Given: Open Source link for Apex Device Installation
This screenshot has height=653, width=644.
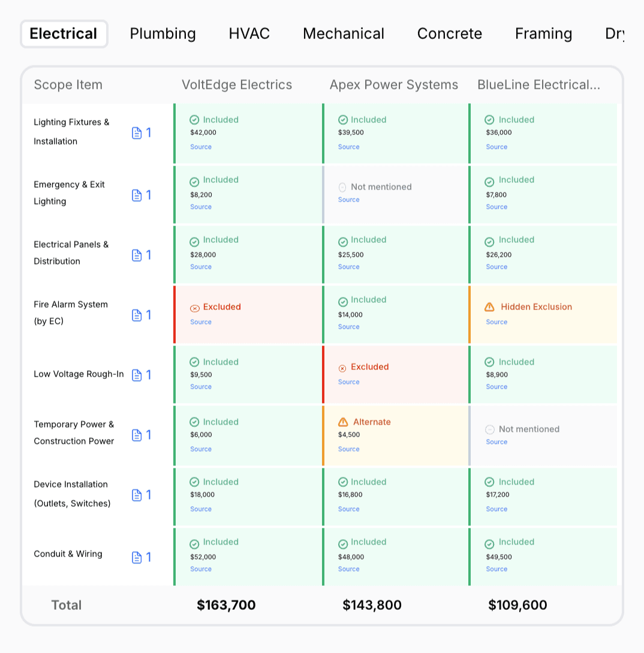Looking at the screenshot, I should point(348,509).
